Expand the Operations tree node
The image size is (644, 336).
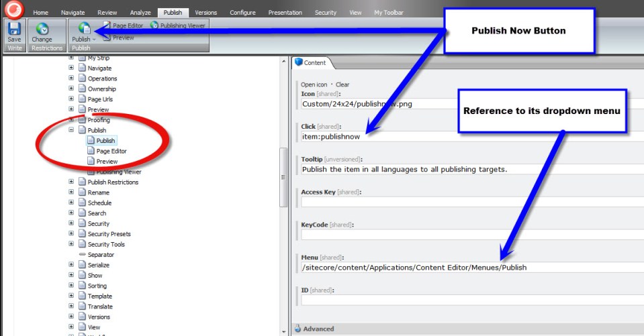tap(71, 78)
